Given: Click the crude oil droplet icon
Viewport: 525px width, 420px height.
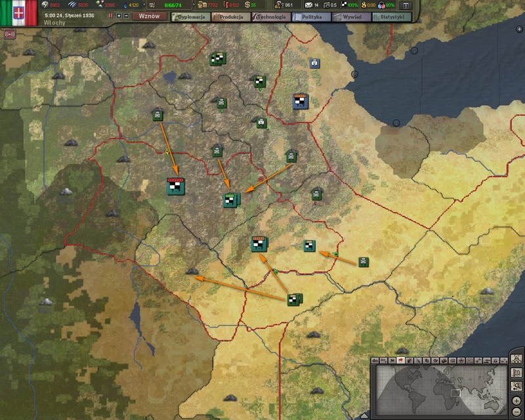Looking at the screenshot, I should pos(125,5).
